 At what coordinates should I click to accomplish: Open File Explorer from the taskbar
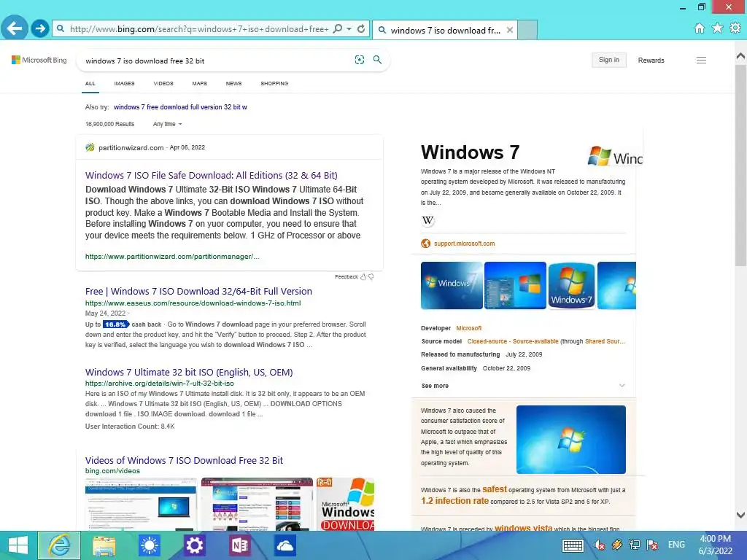point(104,545)
